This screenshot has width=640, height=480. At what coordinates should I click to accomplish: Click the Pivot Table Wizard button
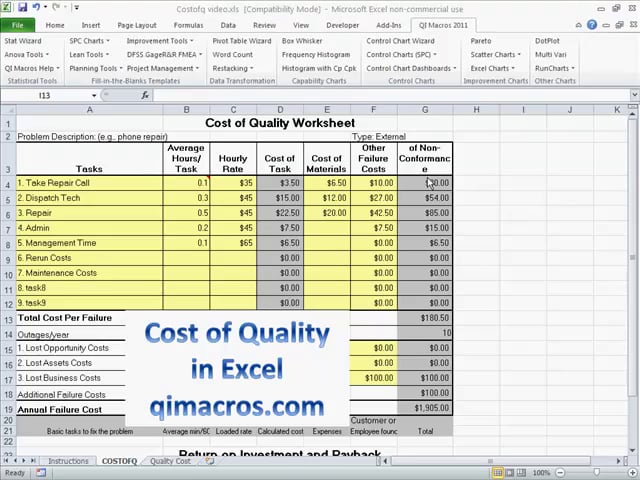point(242,41)
